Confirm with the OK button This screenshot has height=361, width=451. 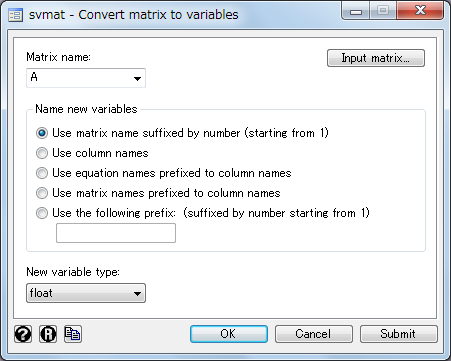click(x=229, y=334)
